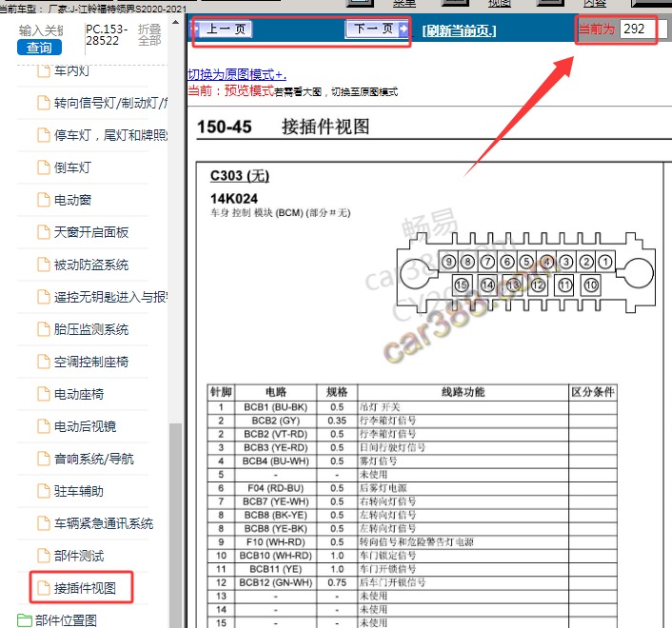672x628 pixels.
Task: Click the left arrow icon on 上一页
Action: click(196, 29)
